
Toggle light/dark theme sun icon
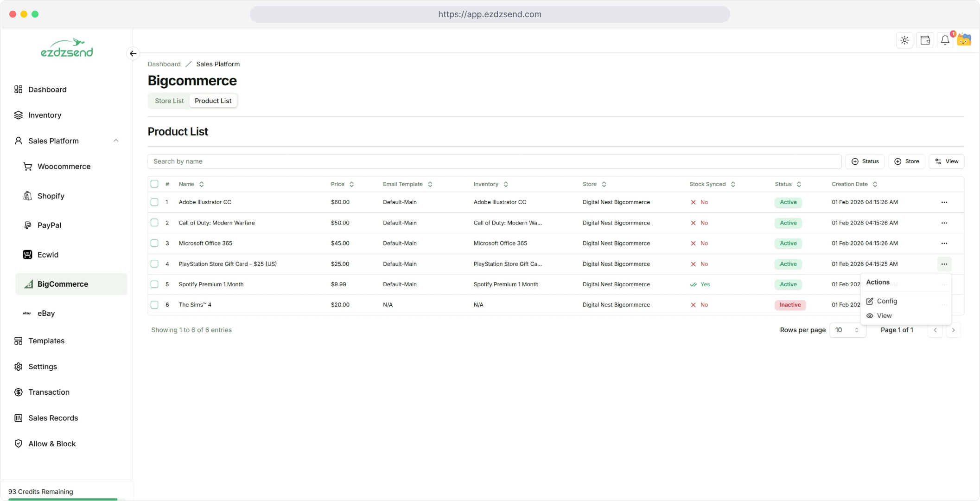pos(904,40)
